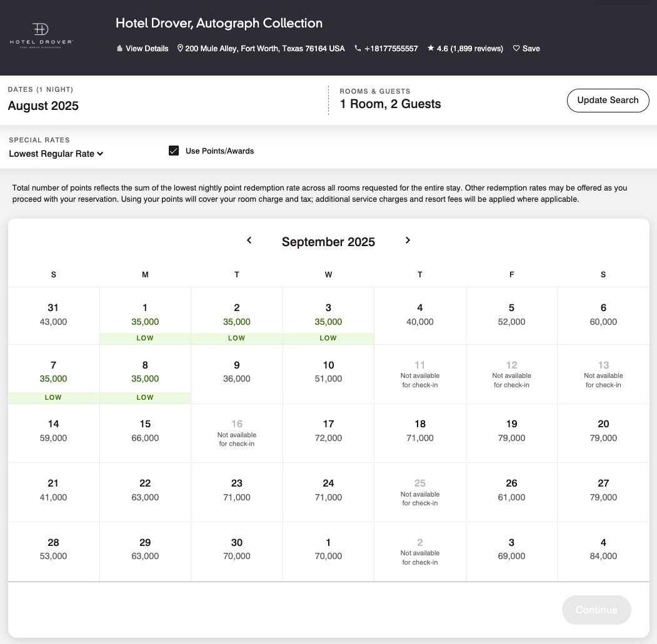The image size is (657, 644).
Task: Click the Update Search button
Action: click(x=608, y=101)
